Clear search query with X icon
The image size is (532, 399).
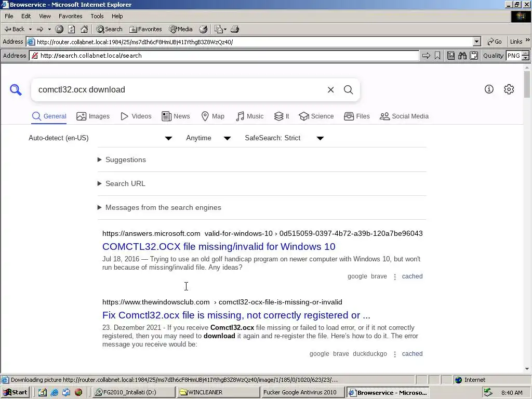[x=331, y=89]
